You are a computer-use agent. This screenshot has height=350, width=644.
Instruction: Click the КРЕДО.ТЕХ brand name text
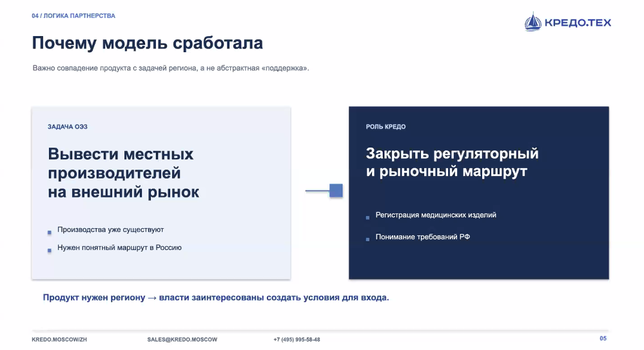578,23
